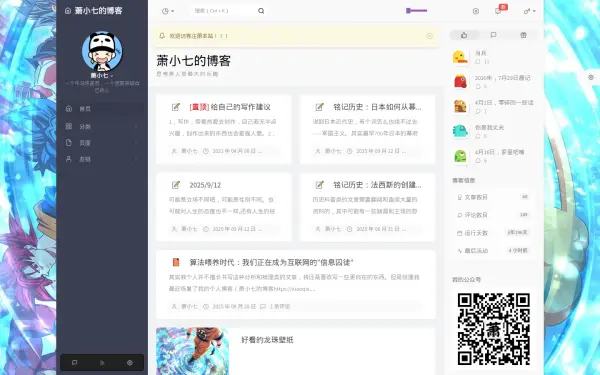
Task: Click the home icon beside the 萧小七的博客 sidebar title
Action: pos(68,11)
